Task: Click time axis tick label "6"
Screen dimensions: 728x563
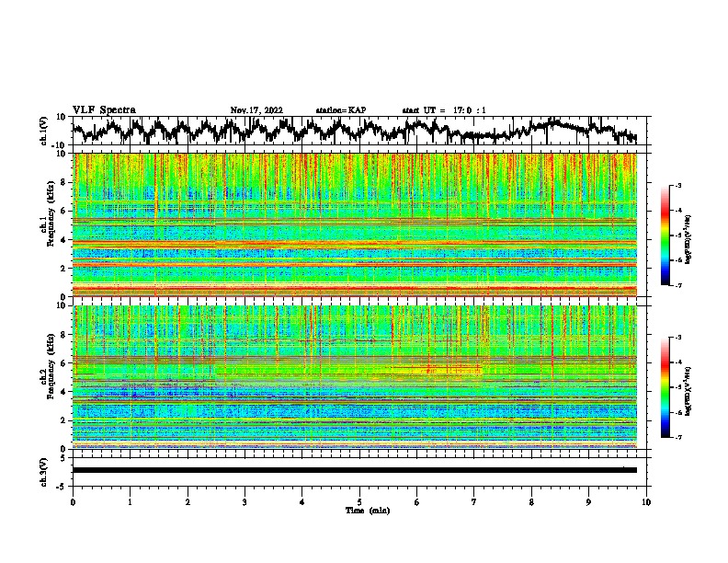Action: [x=417, y=502]
